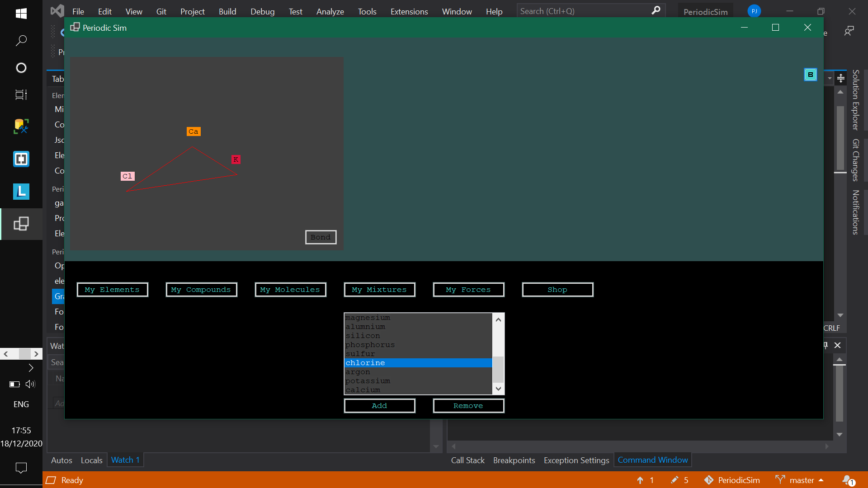Open the Live Share feedback icon
Viewport: 868px width, 488px height.
click(x=849, y=31)
